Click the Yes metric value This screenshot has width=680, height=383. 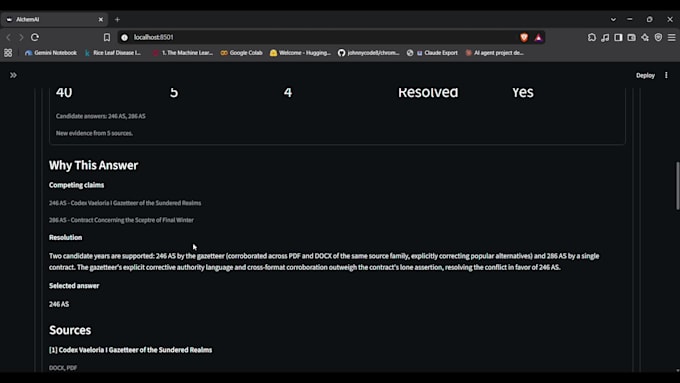523,92
